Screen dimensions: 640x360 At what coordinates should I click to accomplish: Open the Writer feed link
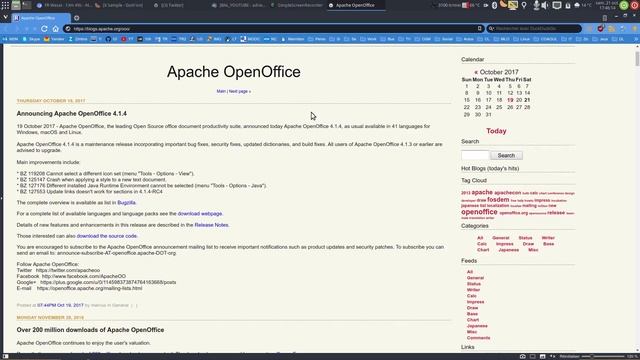pyautogui.click(x=473, y=290)
